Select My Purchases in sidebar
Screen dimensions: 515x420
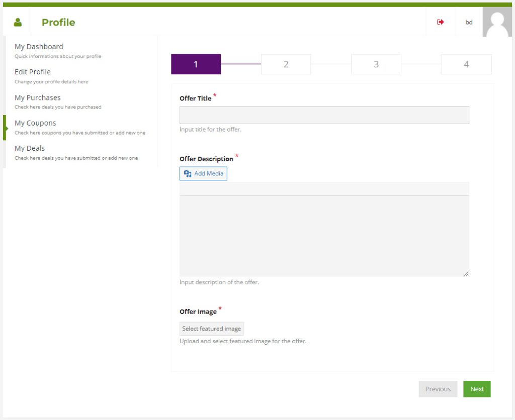tap(37, 97)
